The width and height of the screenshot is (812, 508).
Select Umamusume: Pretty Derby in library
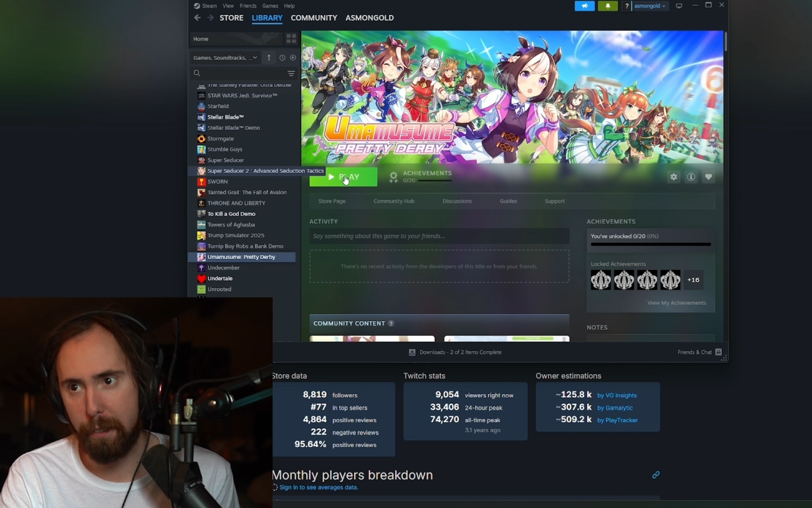242,257
